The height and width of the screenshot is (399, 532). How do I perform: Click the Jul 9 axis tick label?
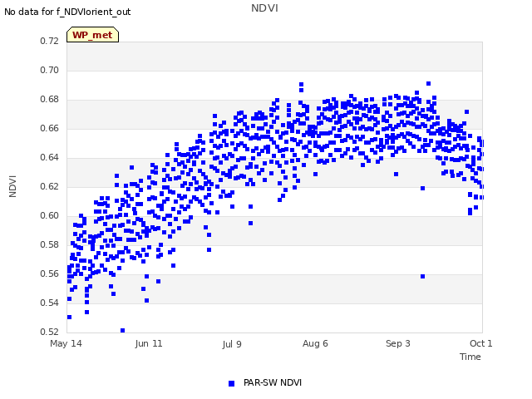pos(232,344)
